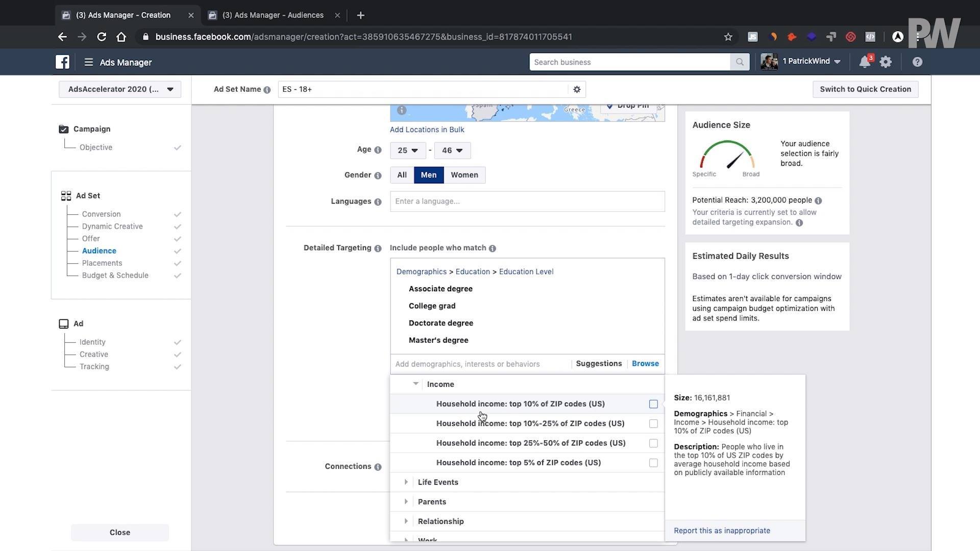This screenshot has width=980, height=551.
Task: Open business settings gear icon
Action: pyautogui.click(x=886, y=62)
